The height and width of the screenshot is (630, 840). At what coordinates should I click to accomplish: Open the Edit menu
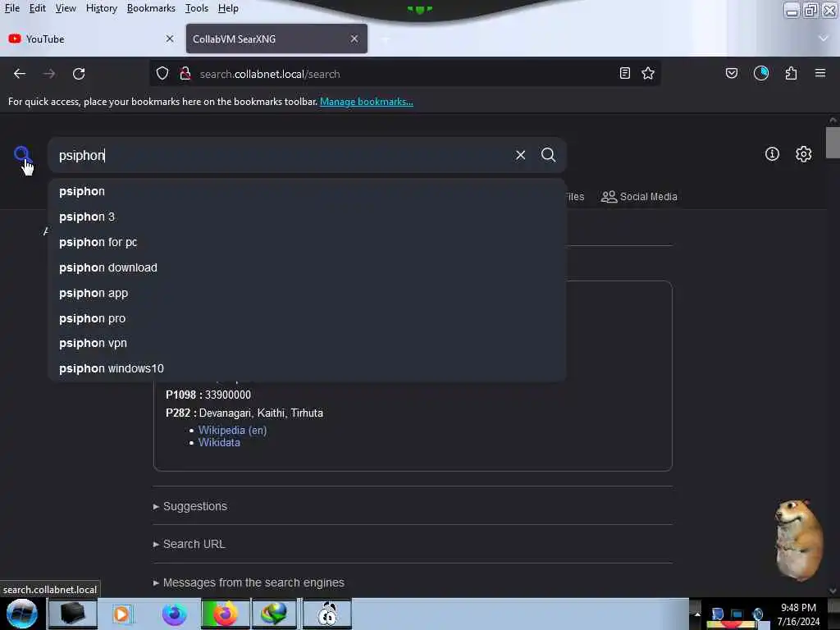pyautogui.click(x=38, y=8)
